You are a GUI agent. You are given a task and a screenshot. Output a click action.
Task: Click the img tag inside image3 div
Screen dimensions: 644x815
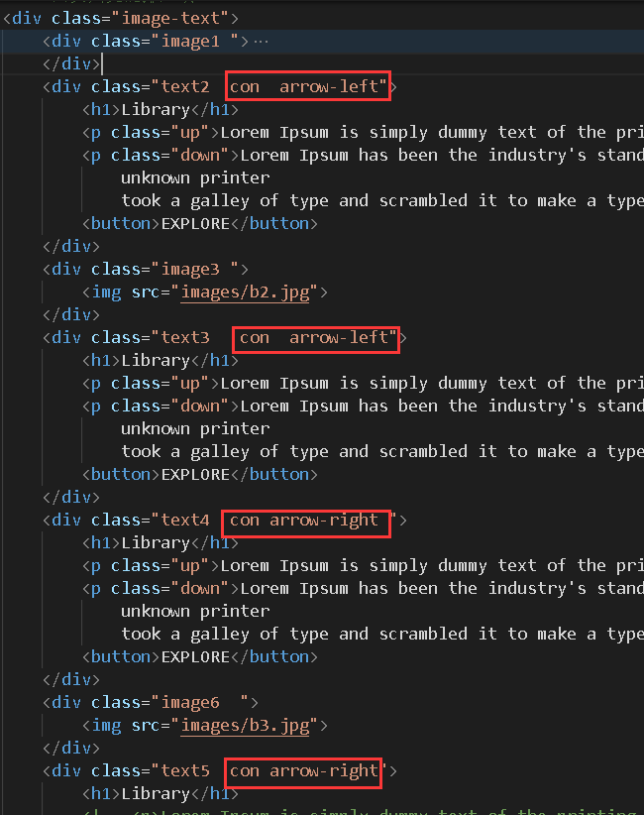tap(107, 291)
